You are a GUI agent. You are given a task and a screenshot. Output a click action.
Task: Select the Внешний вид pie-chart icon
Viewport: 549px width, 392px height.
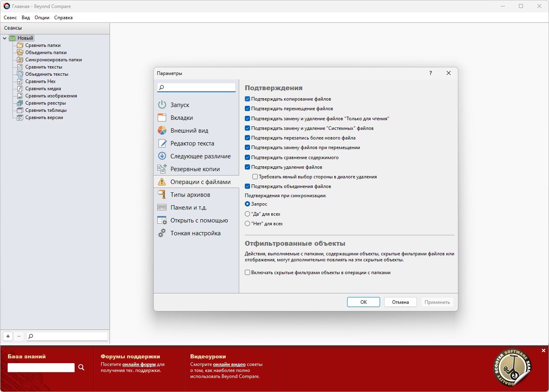click(162, 130)
